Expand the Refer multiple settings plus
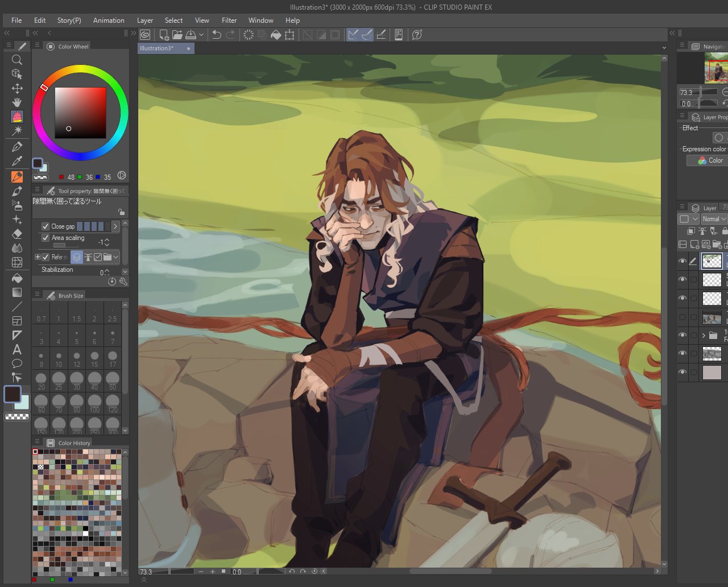Image resolution: width=728 pixels, height=587 pixels. point(38,257)
